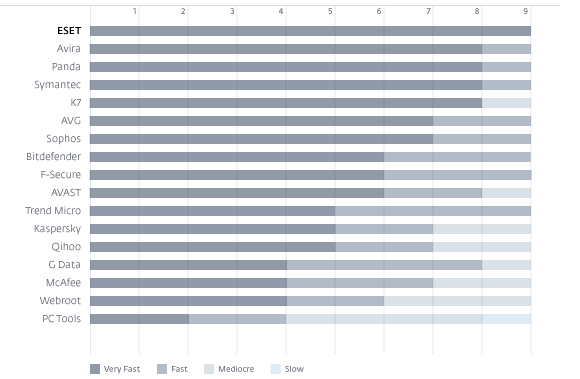The height and width of the screenshot is (379, 580).
Task: Click the Very Fast legend text
Action: [122, 369]
